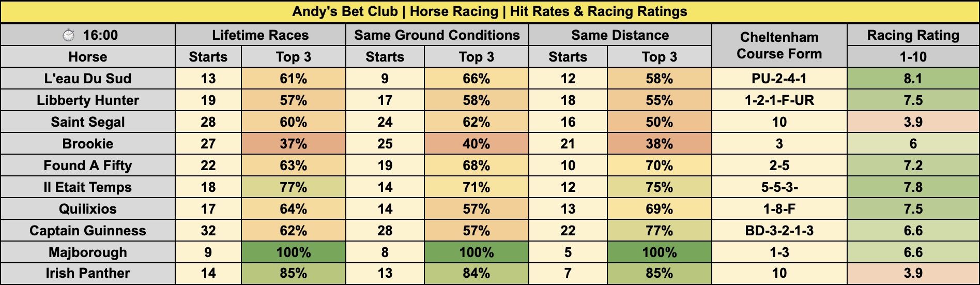Click Majborough's green 100% Lifetime Top 3 cell
The image size is (980, 285).
click(293, 252)
